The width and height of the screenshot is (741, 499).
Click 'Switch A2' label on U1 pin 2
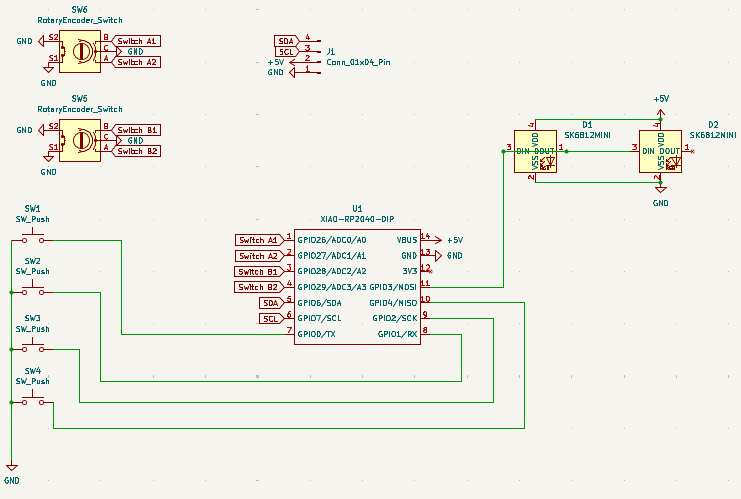point(259,256)
